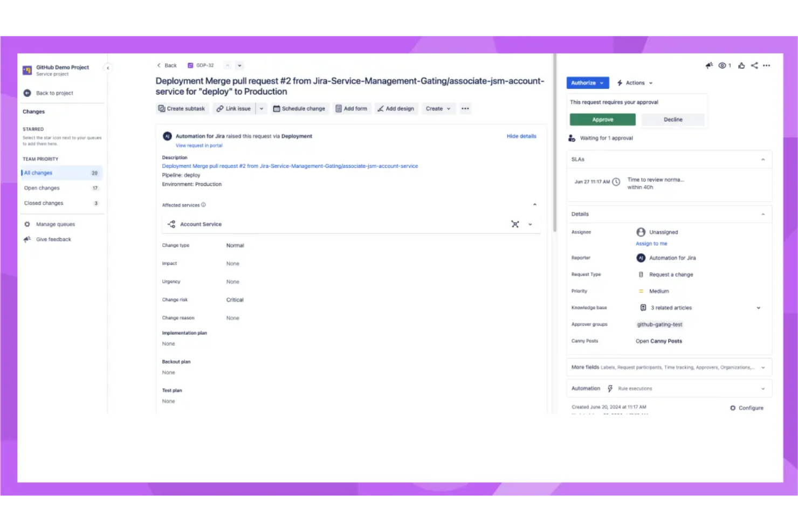
Task: Open the more actions ellipsis in the issue toolbar
Action: click(465, 108)
